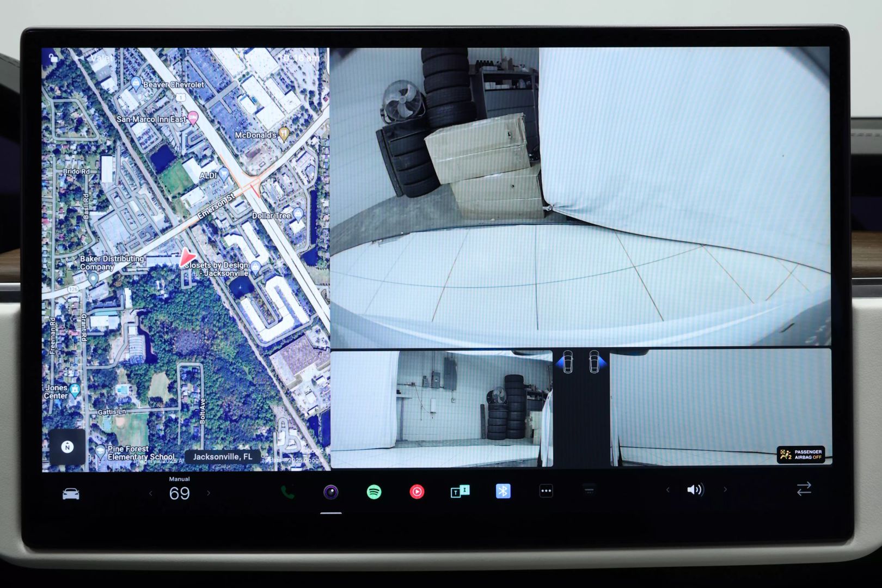Tap the north compass orientation button

68,447
